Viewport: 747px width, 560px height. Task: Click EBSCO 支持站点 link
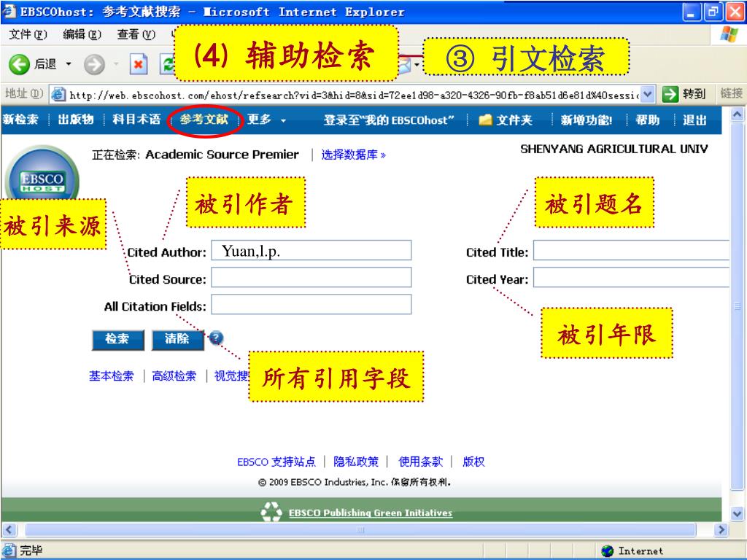(x=276, y=462)
